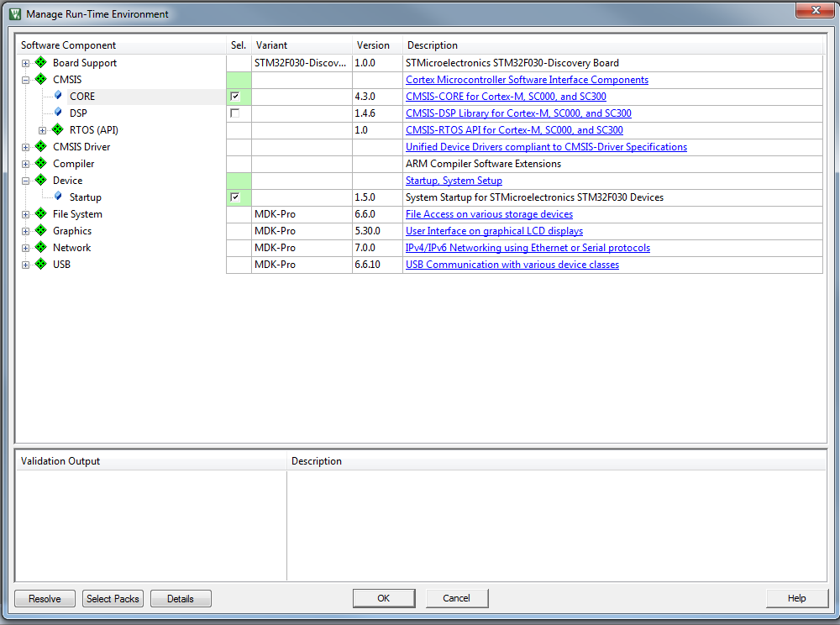Open Unified Device Drivers CMSIS-Driver link
The image size is (840, 625).
tap(546, 147)
